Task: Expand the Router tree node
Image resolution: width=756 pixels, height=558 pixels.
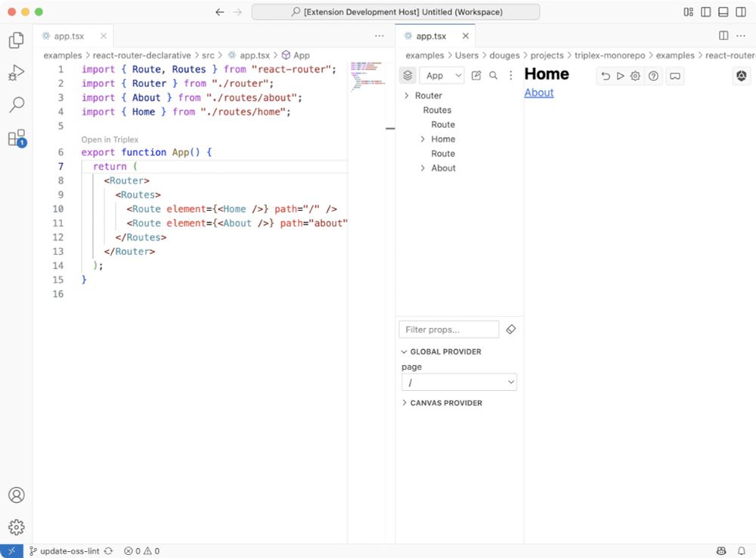Action: click(x=407, y=95)
